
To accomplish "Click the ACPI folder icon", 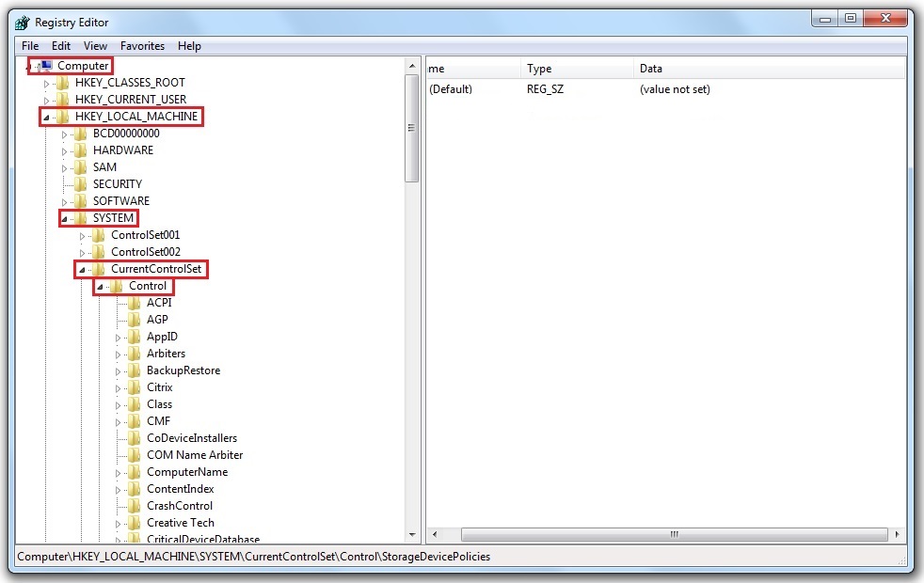I will (135, 303).
